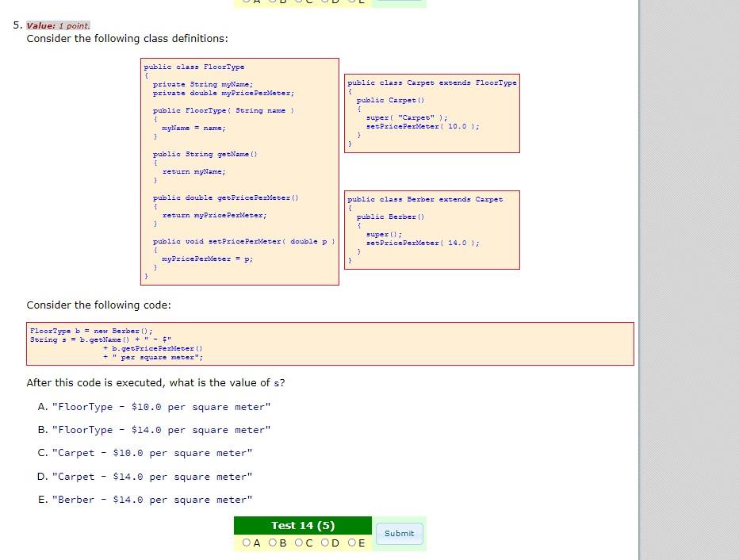Click the 'FloorType b = new Berber();' line
Image resolution: width=739 pixels, height=560 pixels.
click(x=91, y=331)
